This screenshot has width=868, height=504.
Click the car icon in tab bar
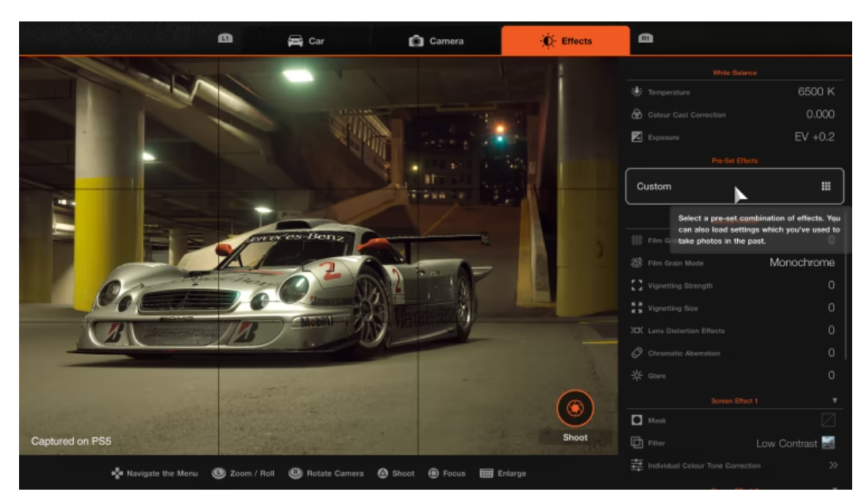tap(295, 41)
